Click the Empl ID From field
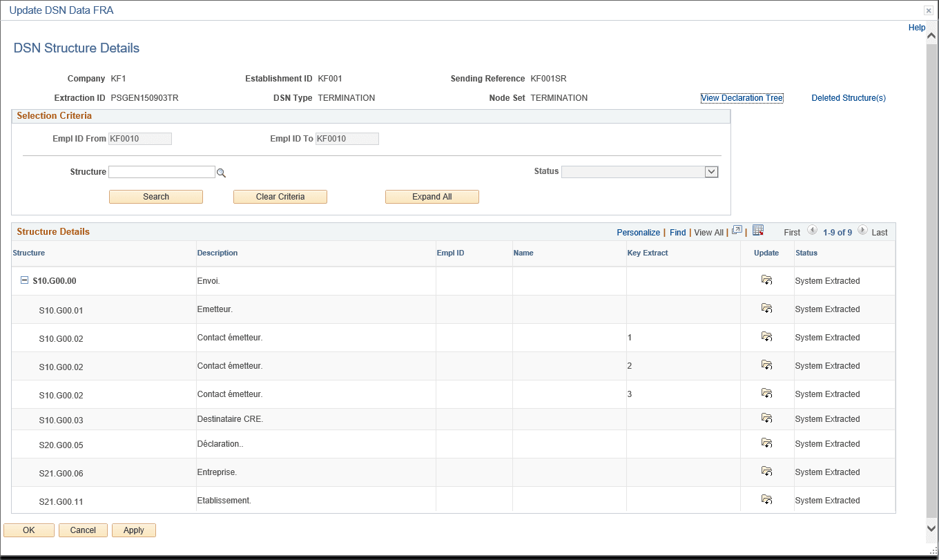This screenshot has width=939, height=560. point(140,139)
